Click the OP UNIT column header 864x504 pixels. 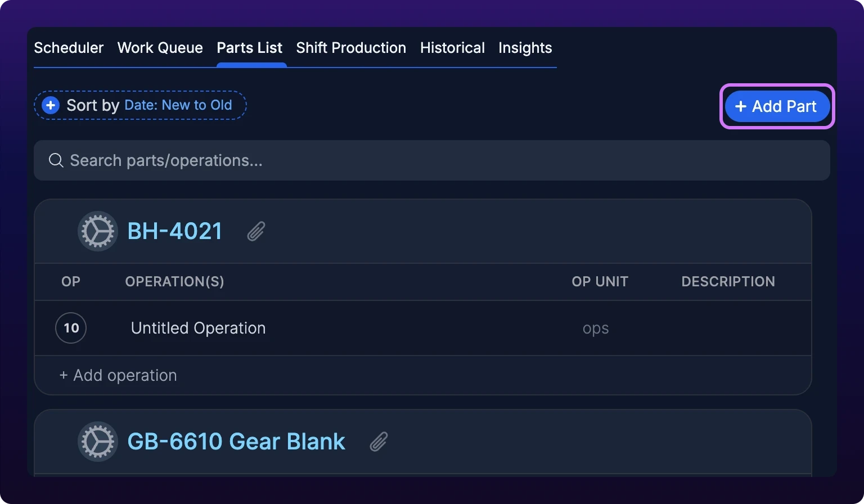tap(600, 281)
